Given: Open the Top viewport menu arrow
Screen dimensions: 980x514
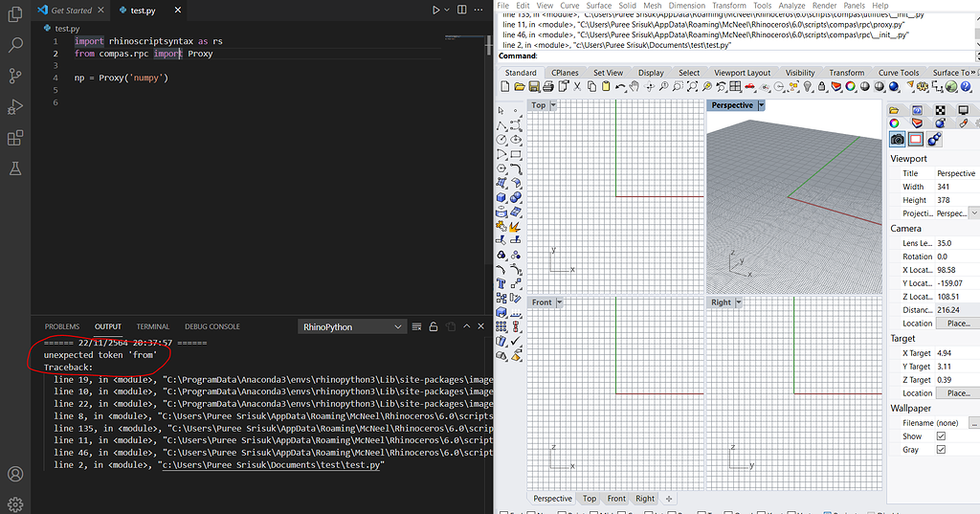Looking at the screenshot, I should tap(553, 105).
